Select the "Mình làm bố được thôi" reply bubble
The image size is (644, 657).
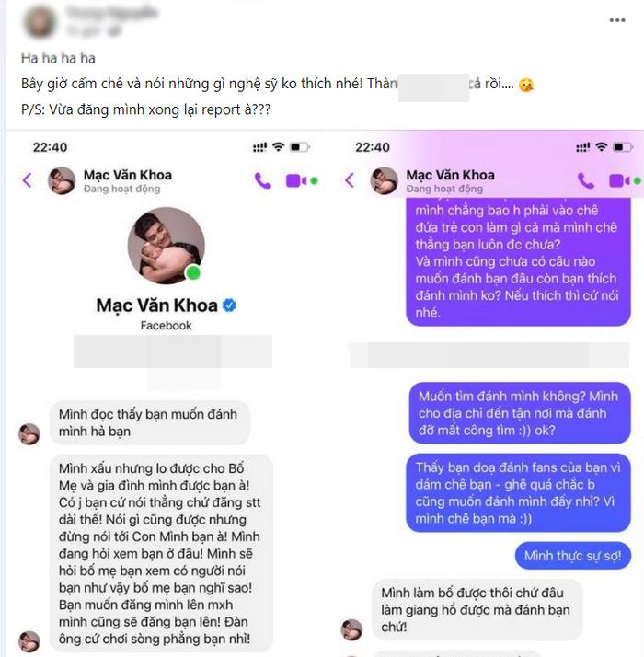point(477,610)
